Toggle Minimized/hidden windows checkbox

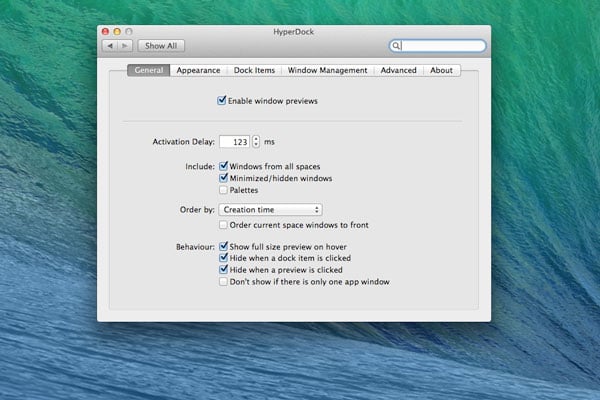(223, 178)
